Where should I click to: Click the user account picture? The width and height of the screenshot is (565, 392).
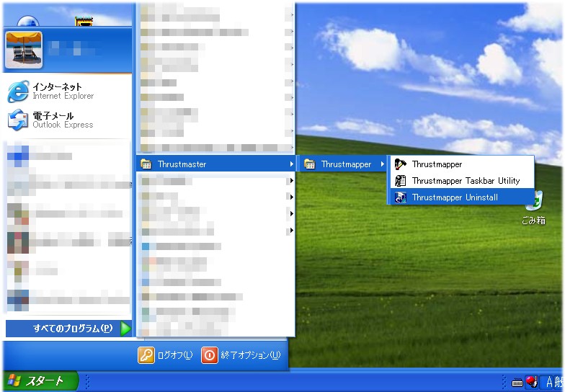23,50
